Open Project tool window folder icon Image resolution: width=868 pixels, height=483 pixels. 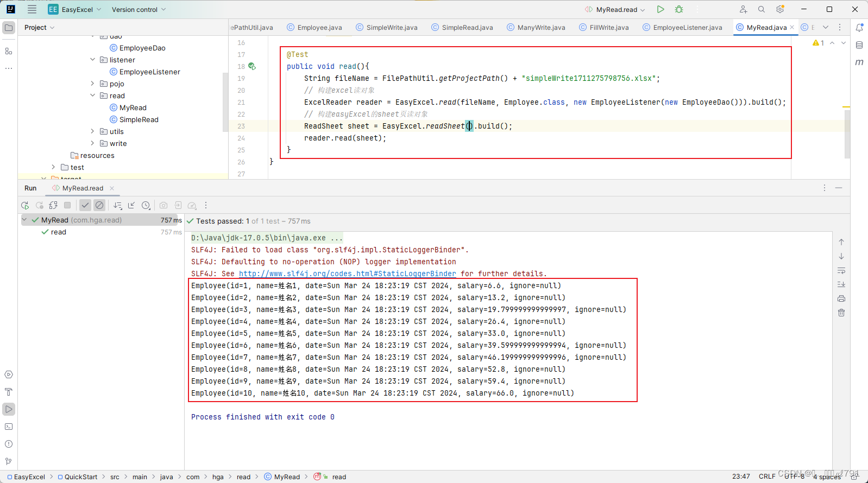point(9,27)
